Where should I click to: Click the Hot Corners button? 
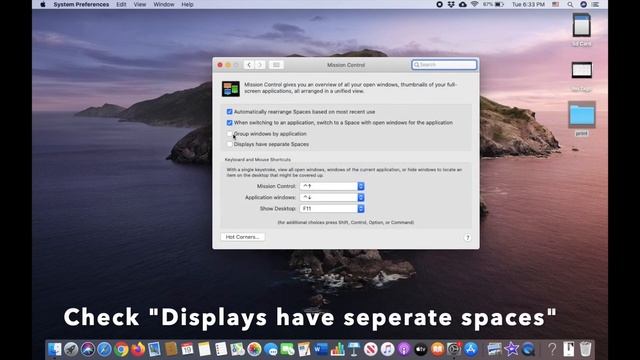pos(242,237)
